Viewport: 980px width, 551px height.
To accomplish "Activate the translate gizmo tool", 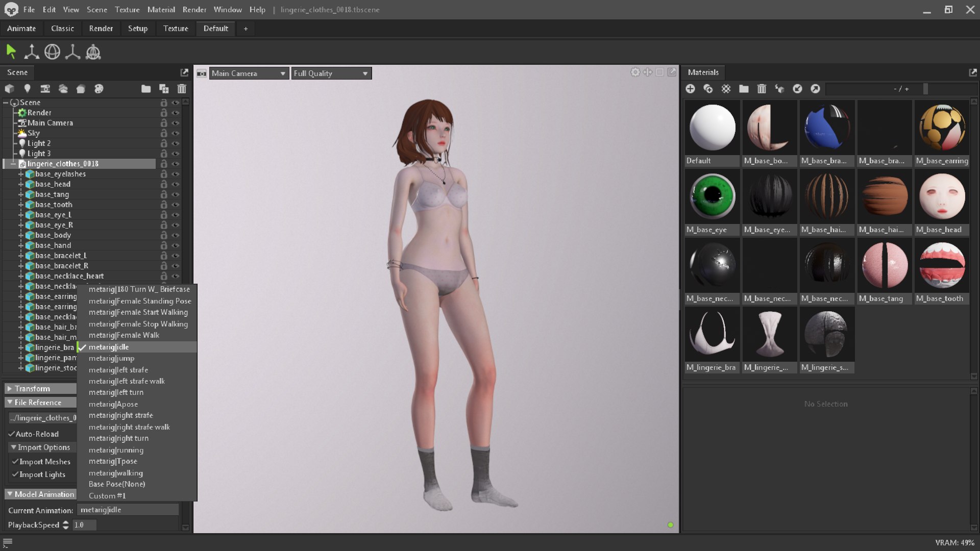I will [x=32, y=52].
